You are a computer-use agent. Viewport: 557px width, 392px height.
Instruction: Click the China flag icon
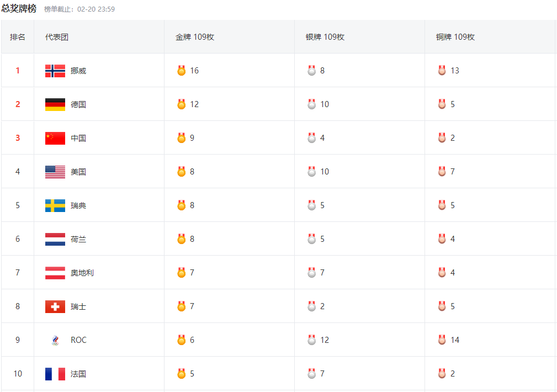click(x=55, y=138)
